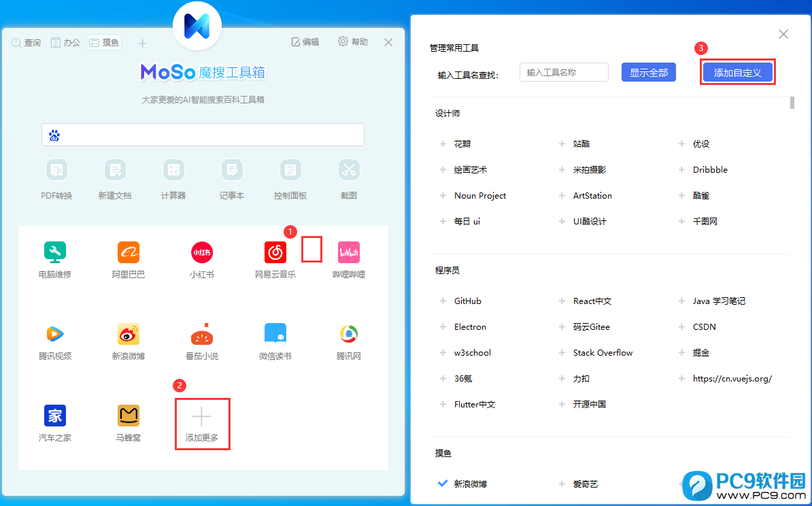The width and height of the screenshot is (812, 506).
Task: Launch the 微信读书 icon
Action: click(x=275, y=335)
